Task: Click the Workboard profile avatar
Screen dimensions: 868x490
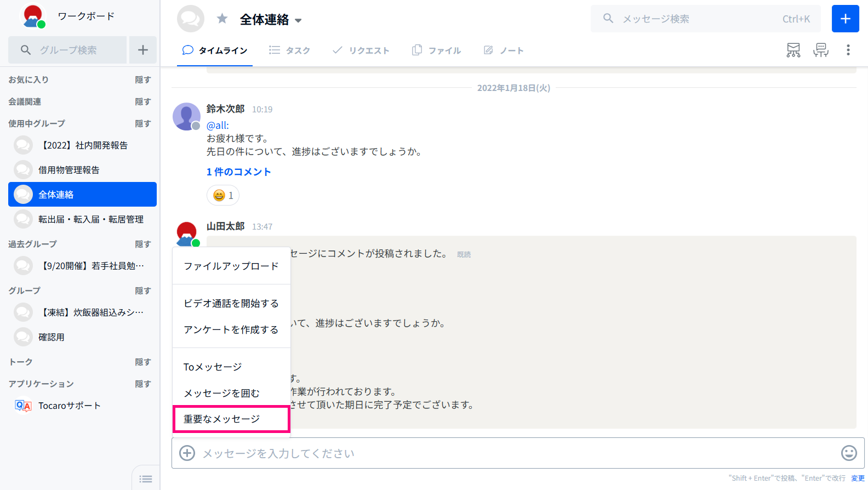Action: point(32,16)
